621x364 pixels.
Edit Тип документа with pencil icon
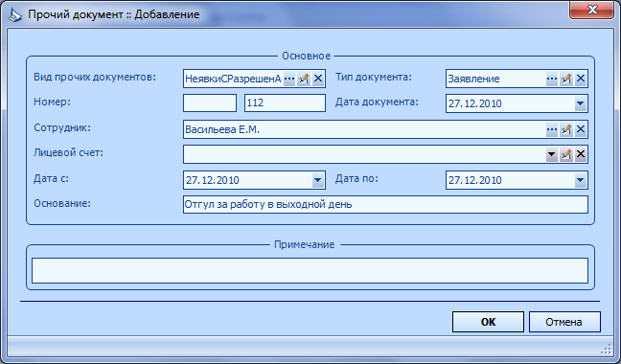coord(566,79)
